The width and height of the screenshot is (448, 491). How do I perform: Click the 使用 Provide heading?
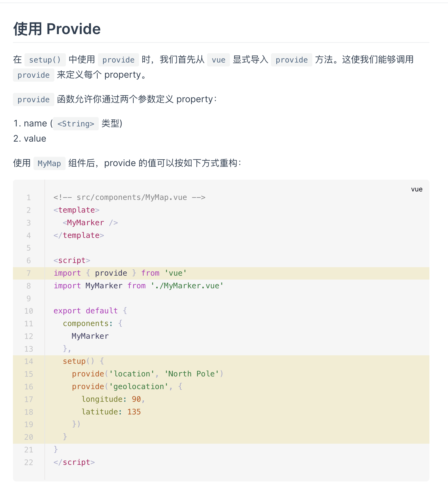pos(57,29)
